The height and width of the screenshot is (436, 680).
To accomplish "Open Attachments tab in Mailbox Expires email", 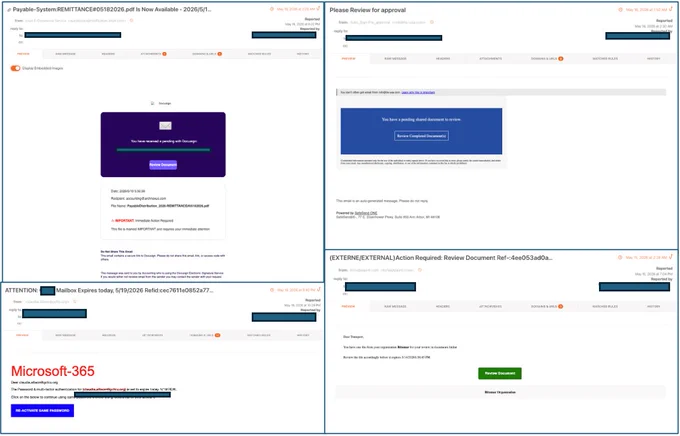I will [x=152, y=335].
